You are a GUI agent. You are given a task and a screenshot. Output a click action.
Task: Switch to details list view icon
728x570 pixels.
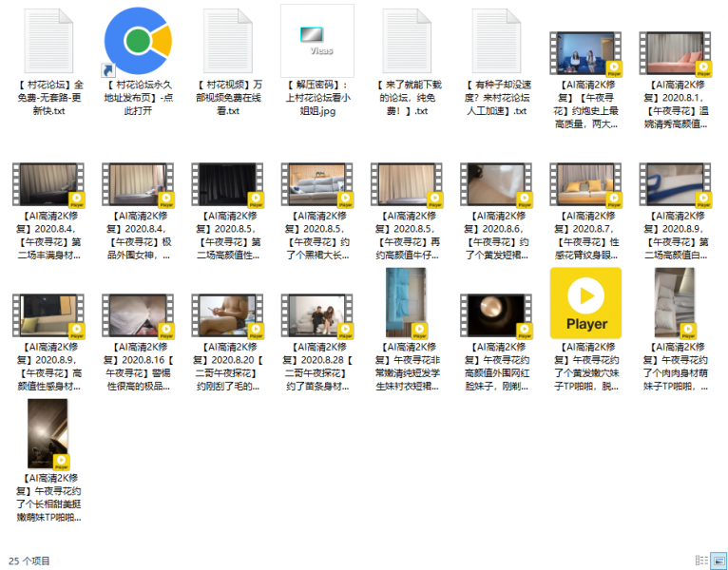(x=701, y=560)
